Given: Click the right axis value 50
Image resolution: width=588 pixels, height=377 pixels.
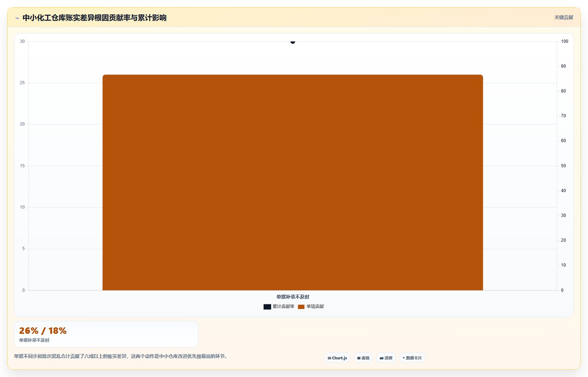Looking at the screenshot, I should [564, 166].
